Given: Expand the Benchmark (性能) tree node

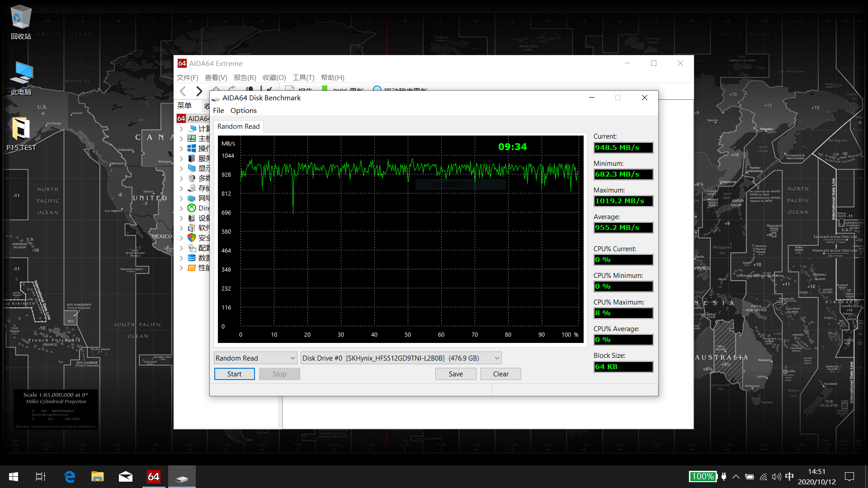Looking at the screenshot, I should coord(181,268).
